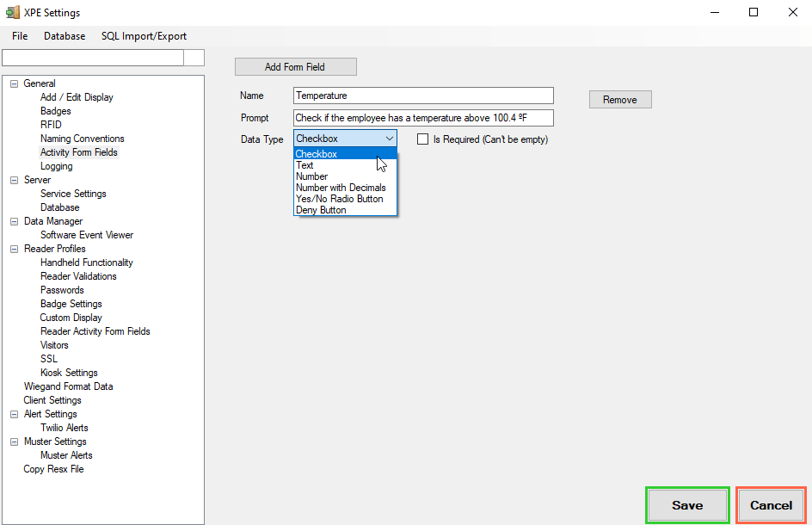Select Custom Display in the tree
The width and height of the screenshot is (812, 525).
pos(71,318)
